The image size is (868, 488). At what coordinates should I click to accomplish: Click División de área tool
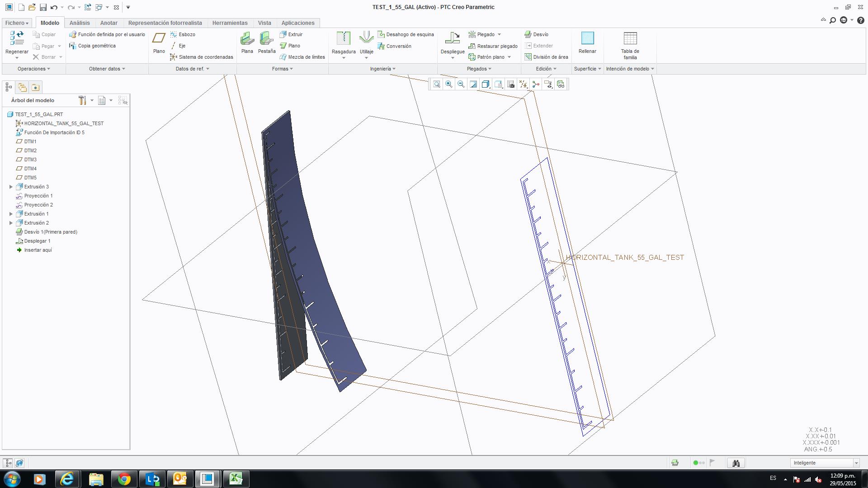point(546,57)
